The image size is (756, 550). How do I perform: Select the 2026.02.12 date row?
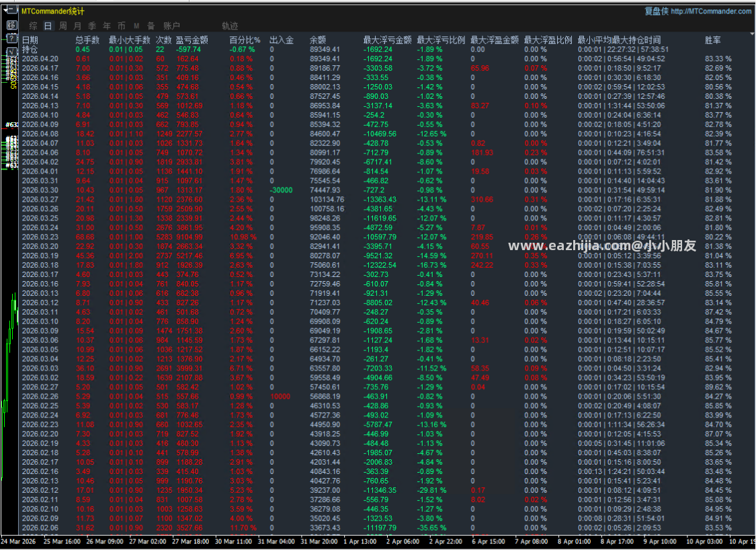coord(40,490)
